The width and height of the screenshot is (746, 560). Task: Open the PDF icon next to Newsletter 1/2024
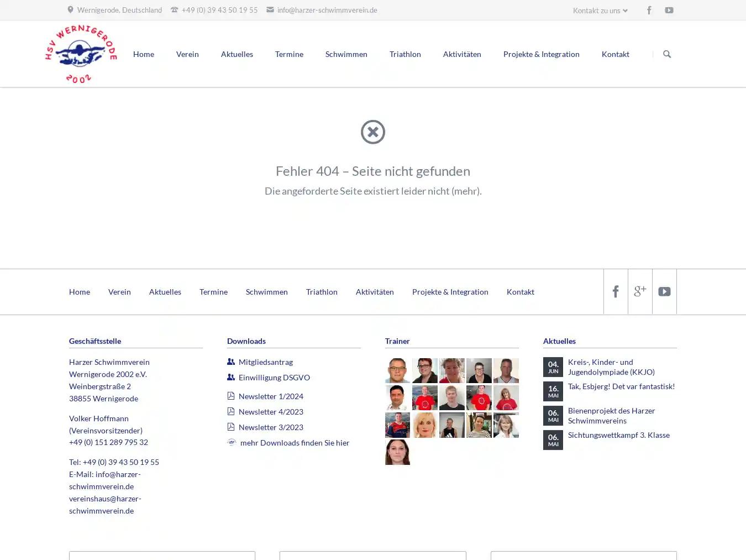click(230, 396)
